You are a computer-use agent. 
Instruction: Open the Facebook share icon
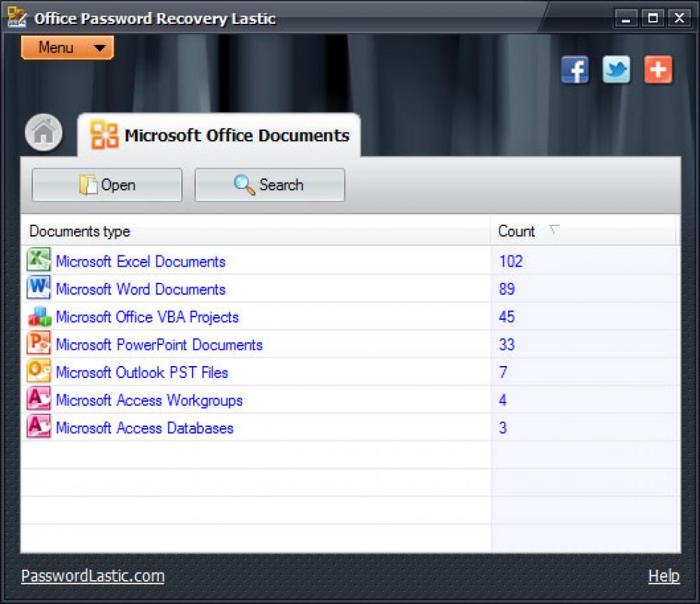point(575,70)
